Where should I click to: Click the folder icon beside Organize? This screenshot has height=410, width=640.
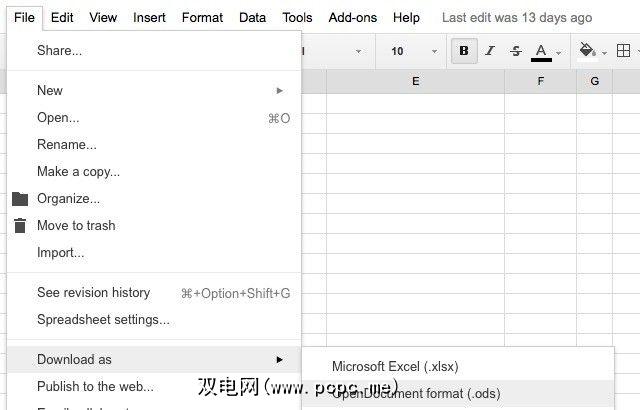point(20,199)
